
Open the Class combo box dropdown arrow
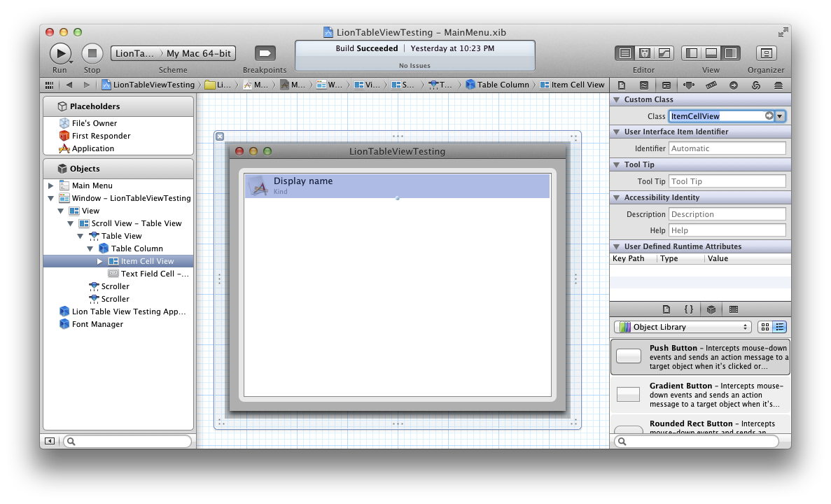tap(780, 116)
